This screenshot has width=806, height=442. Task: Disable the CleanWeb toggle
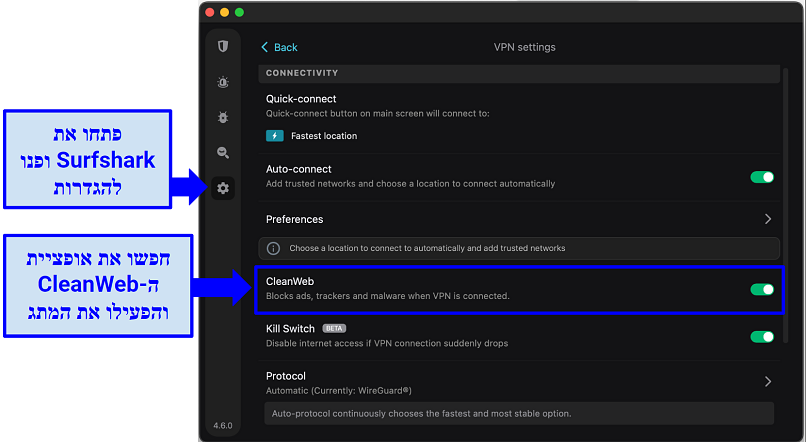point(762,289)
